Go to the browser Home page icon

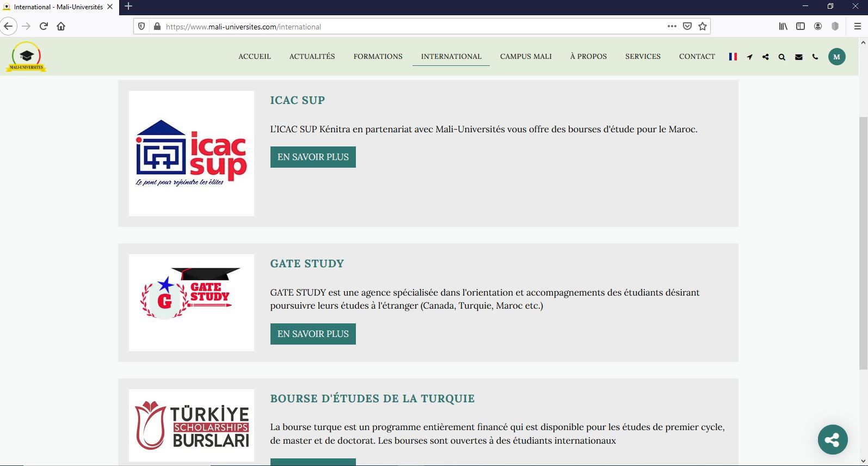pyautogui.click(x=61, y=26)
